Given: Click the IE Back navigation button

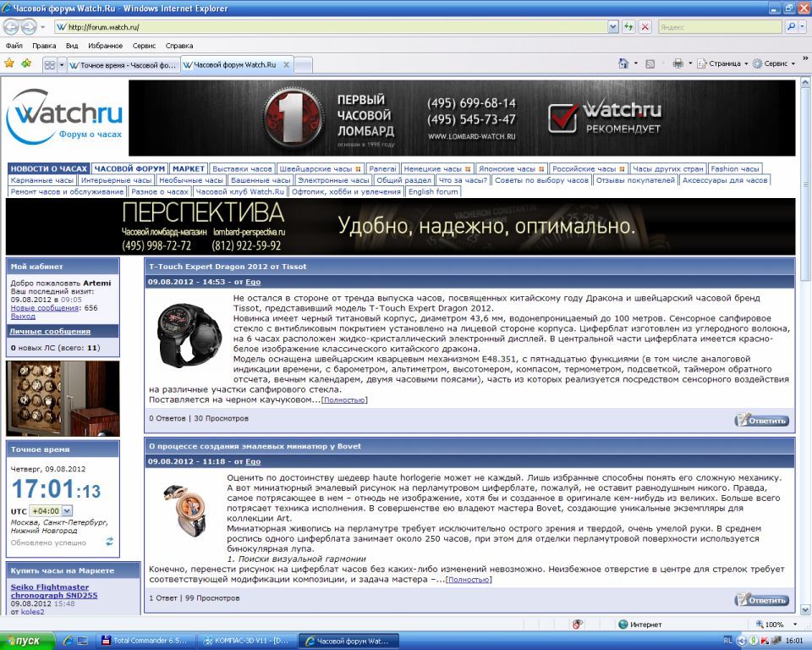Looking at the screenshot, I should (x=11, y=27).
